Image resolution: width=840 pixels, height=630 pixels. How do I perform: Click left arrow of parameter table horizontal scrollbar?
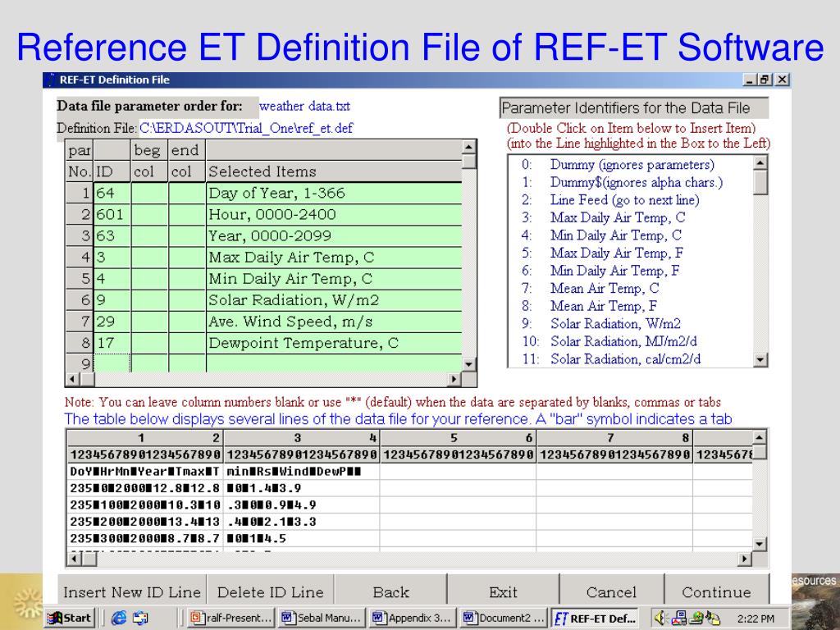point(72,379)
